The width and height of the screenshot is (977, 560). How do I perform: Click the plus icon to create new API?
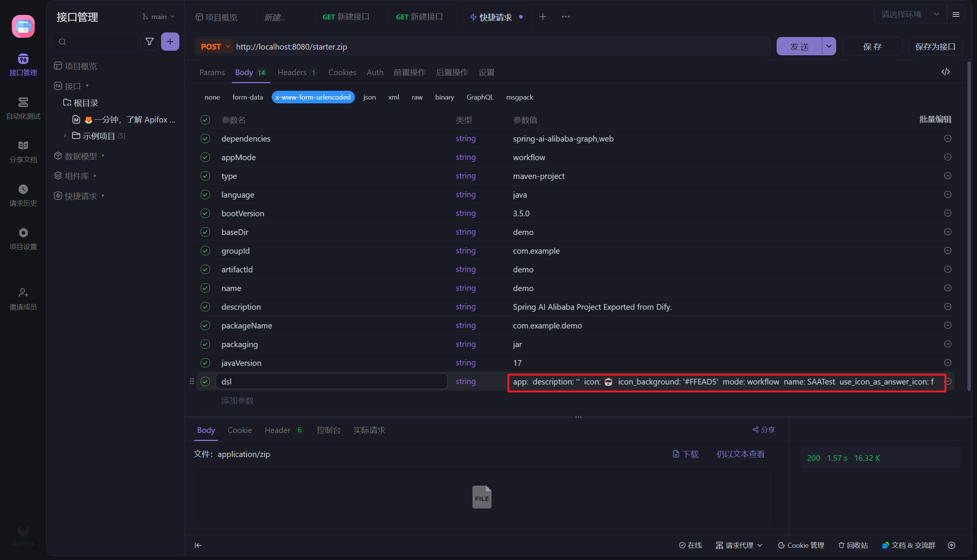coord(170,42)
